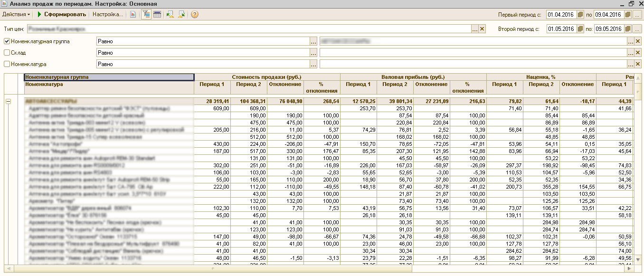Click the Номенклатура filter value input field

[473, 64]
